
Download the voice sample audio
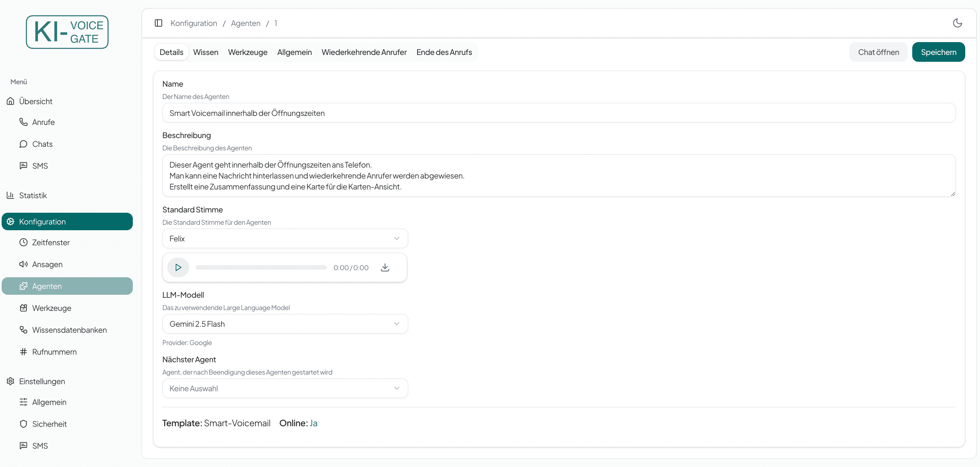[x=385, y=268]
